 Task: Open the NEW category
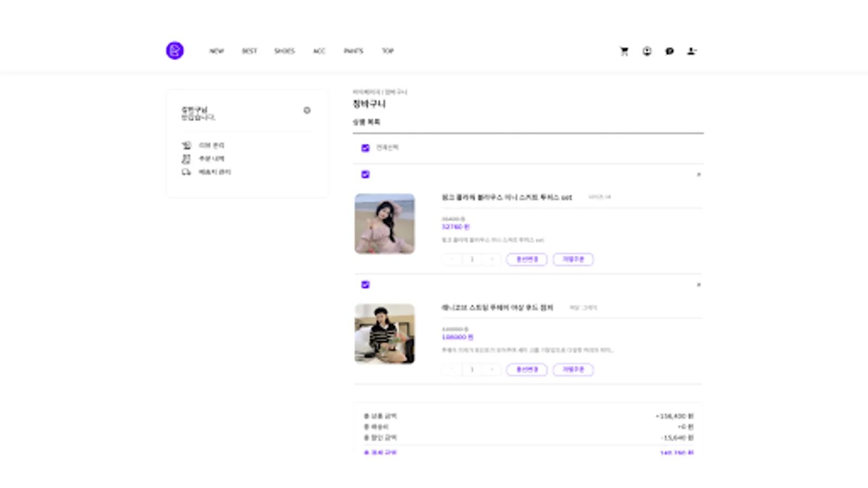216,51
